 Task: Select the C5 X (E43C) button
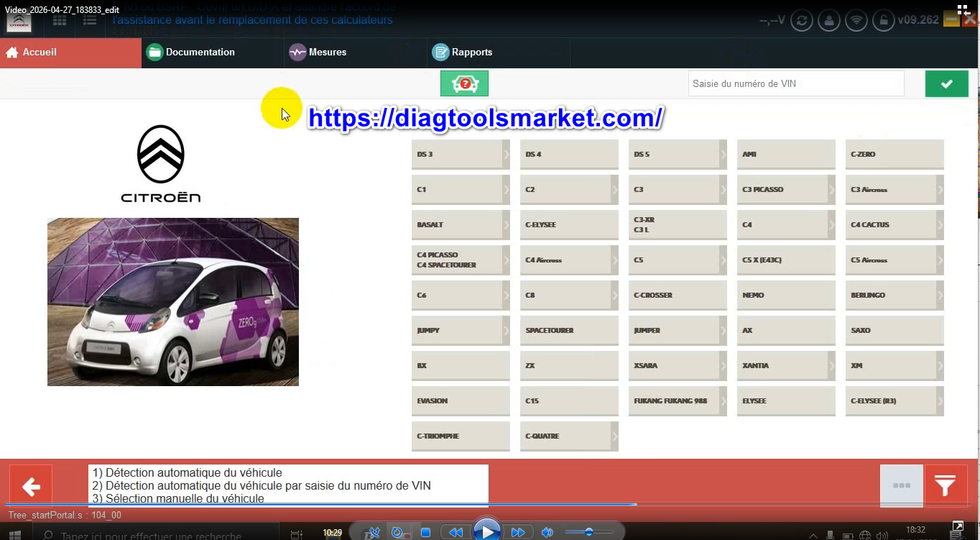pos(786,260)
